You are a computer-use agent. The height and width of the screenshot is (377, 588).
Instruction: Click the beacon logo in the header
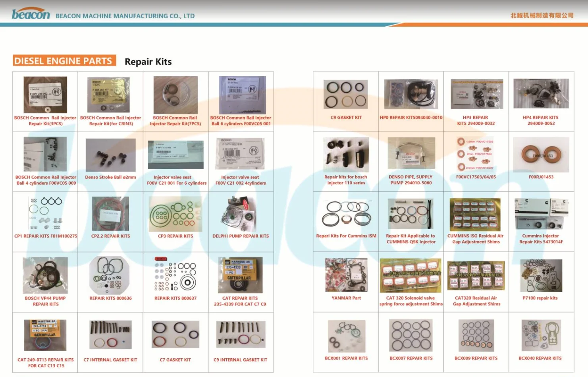coord(31,14)
